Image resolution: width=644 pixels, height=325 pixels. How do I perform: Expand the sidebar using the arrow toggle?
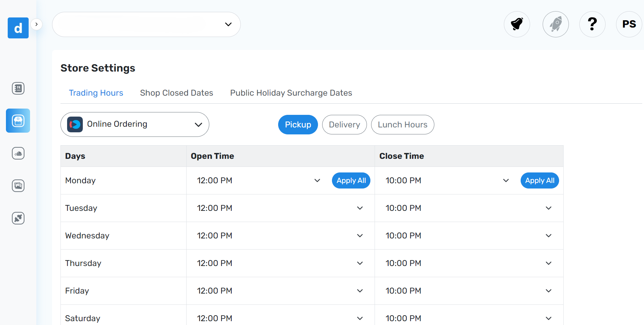point(36,24)
